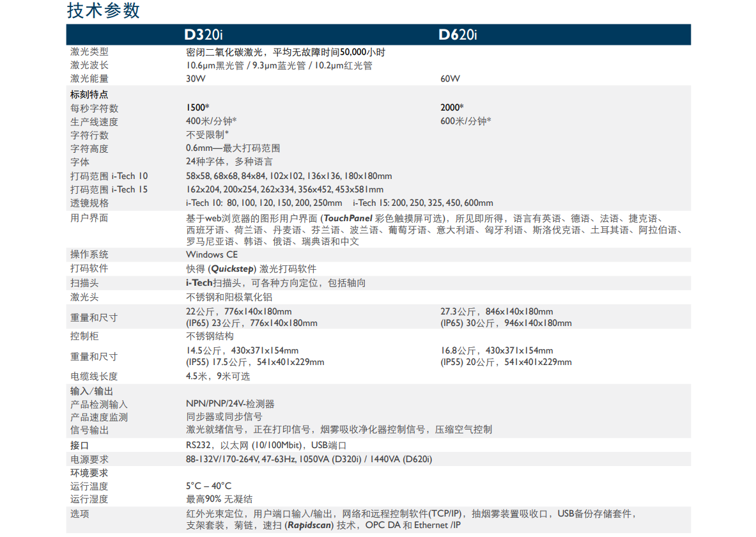Screen dimensions: 756x537
Task: Select the 162x204, 200x254 range values
Action: coord(284,190)
